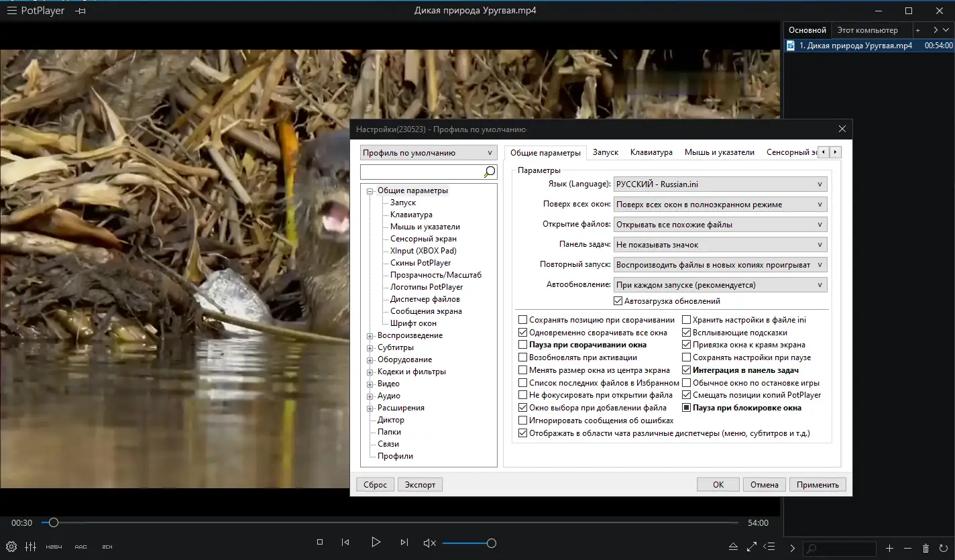The image size is (955, 560).
Task: Skip to the next track
Action: point(404,543)
